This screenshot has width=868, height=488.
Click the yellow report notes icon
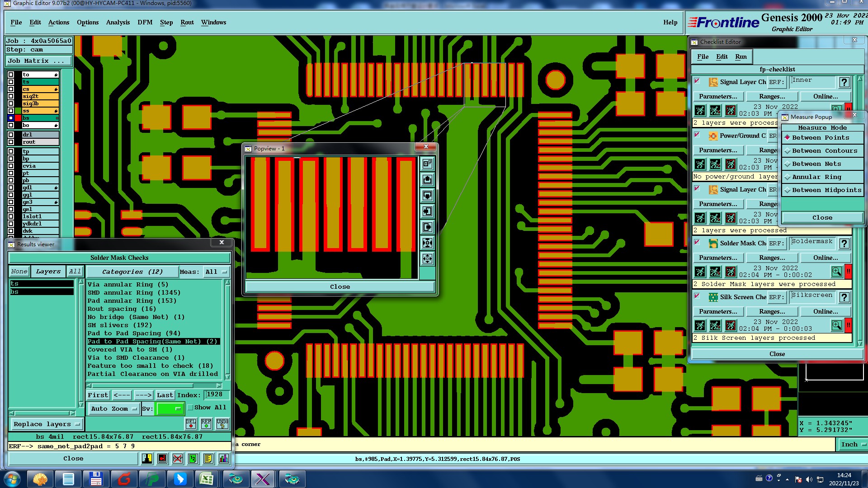click(x=208, y=459)
